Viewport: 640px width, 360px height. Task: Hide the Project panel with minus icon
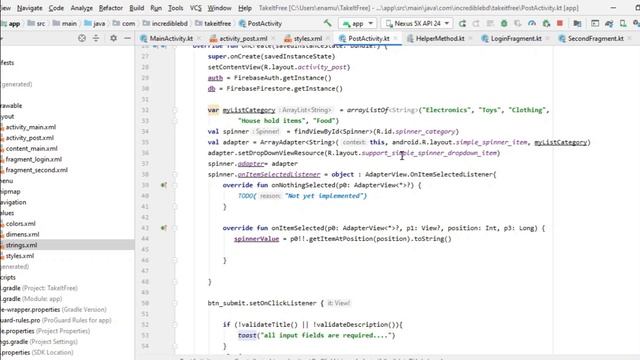point(127,38)
